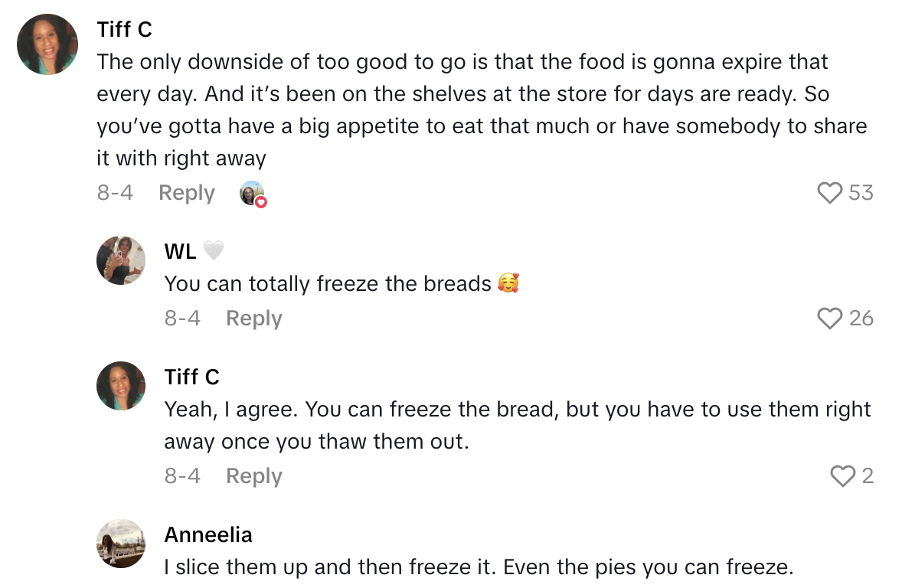
Task: Click the 53 like count on the top comment
Action: click(x=861, y=193)
